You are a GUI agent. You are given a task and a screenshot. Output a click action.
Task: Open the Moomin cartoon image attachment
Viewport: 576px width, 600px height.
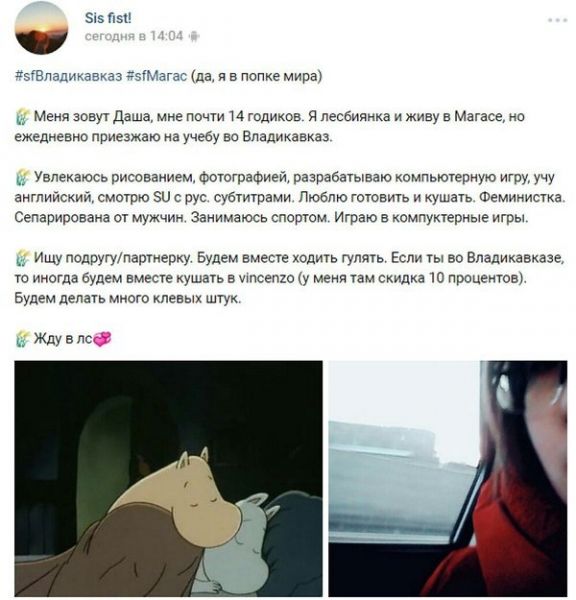[168, 478]
